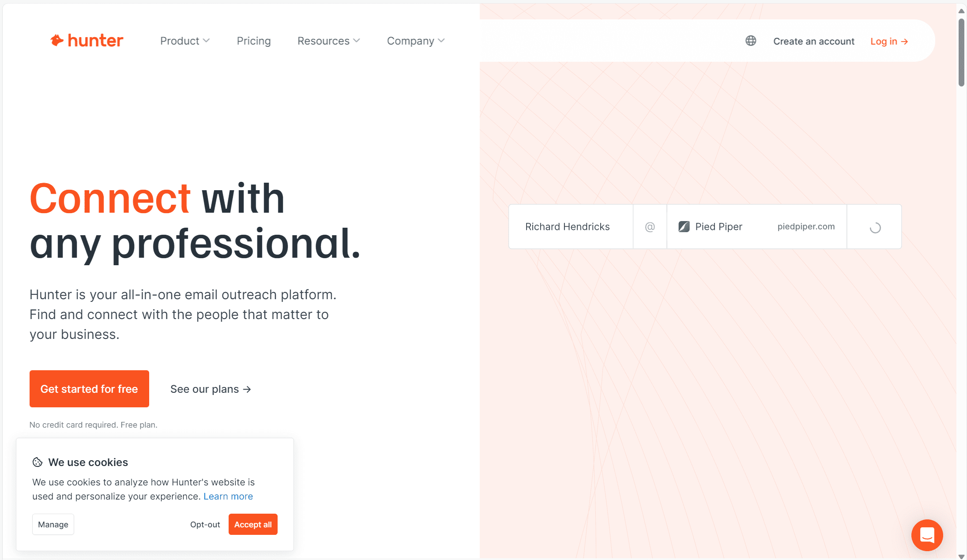Click Opt-out of cookies option

[x=205, y=524]
